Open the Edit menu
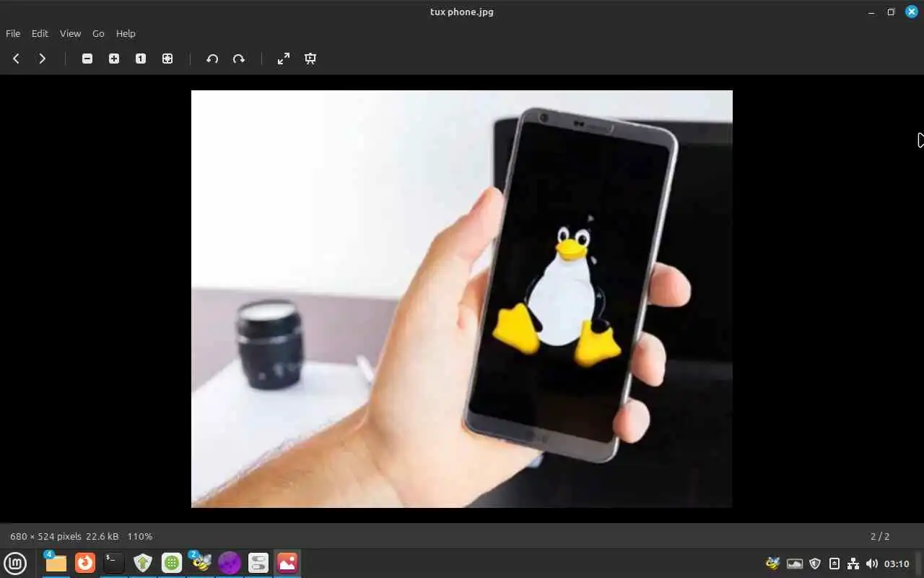Viewport: 924px width, 578px height. point(40,33)
